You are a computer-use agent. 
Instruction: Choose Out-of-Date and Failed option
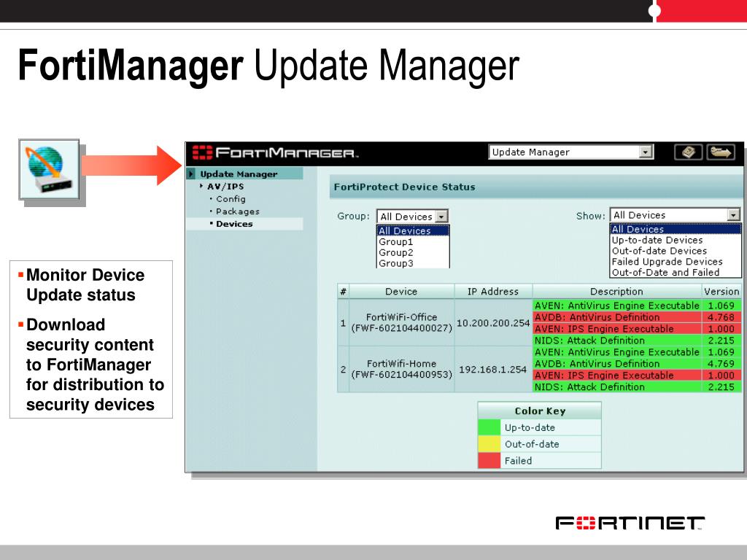676,272
